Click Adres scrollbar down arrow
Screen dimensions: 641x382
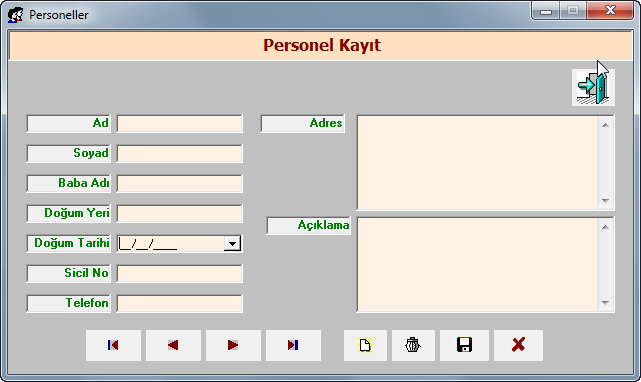605,201
